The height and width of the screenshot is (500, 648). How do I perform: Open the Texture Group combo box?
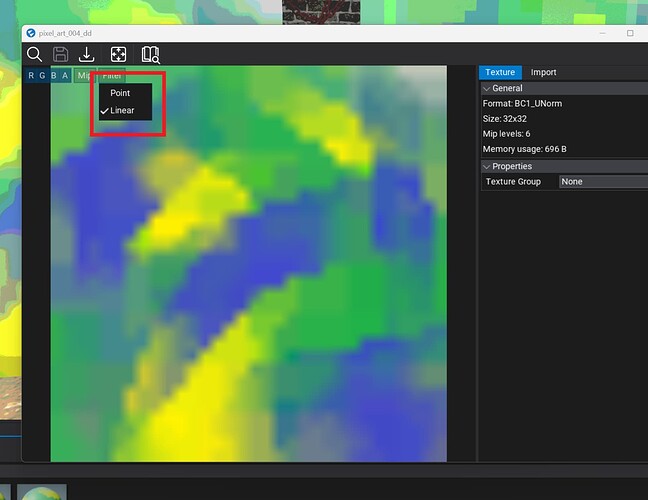tap(602, 182)
